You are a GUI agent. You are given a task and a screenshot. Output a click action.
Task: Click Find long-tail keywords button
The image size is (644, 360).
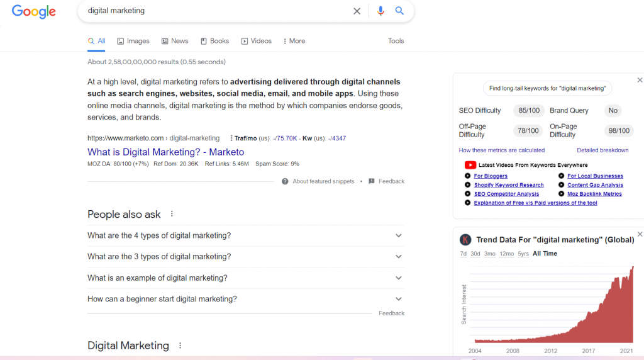click(548, 88)
